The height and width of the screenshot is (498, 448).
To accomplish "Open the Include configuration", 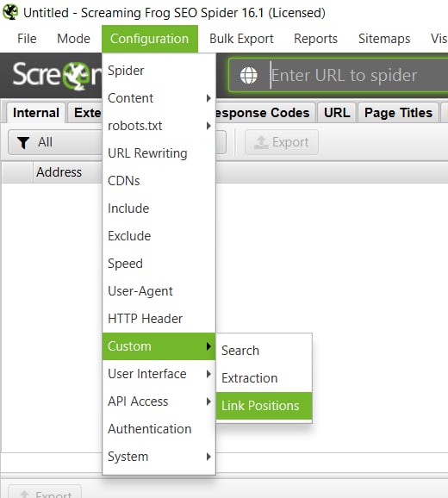I will click(159, 209).
